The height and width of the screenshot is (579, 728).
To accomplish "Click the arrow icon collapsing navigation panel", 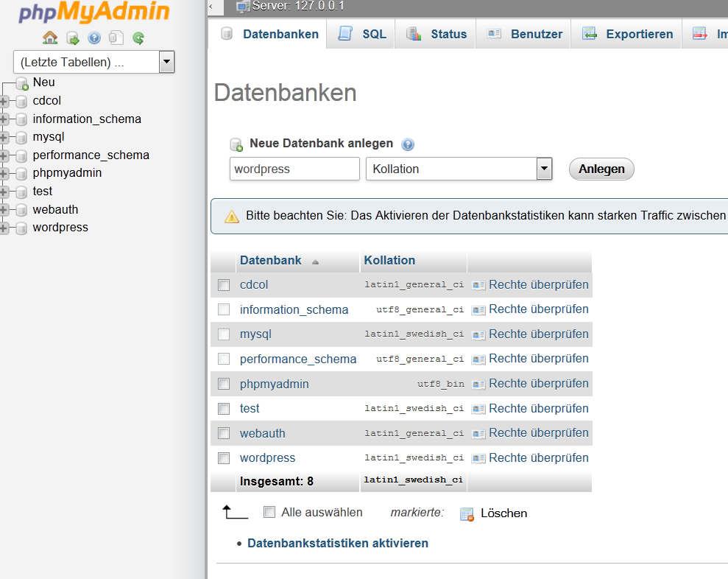I will pyautogui.click(x=211, y=7).
